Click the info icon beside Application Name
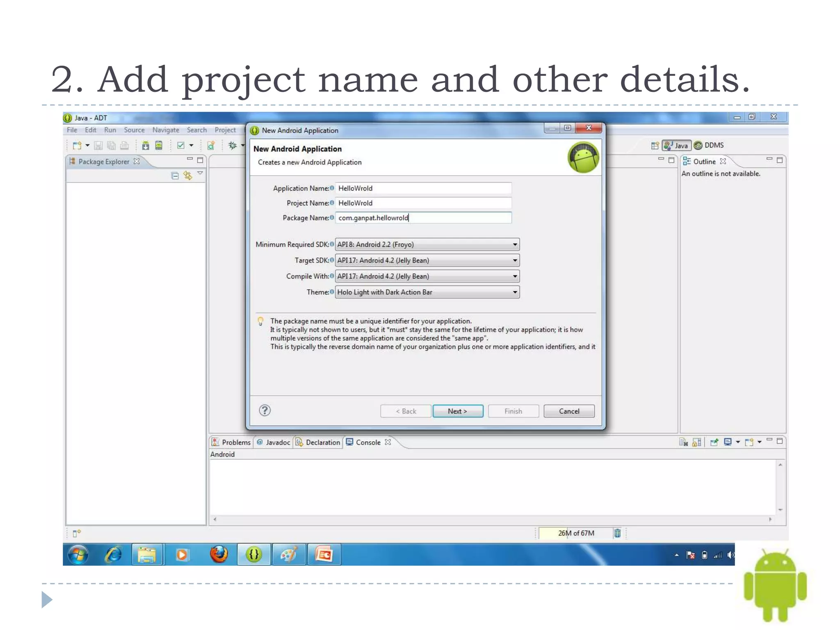The height and width of the screenshot is (630, 840). tap(332, 188)
